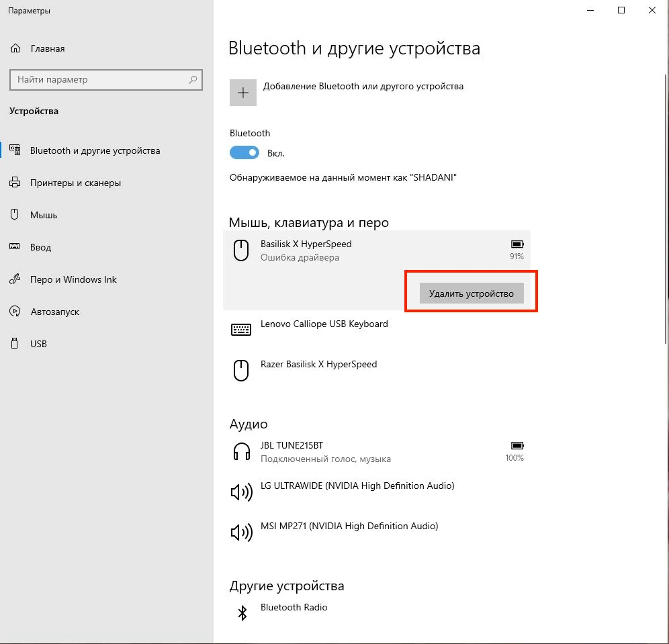The width and height of the screenshot is (669, 644).
Task: Click in the Найти параметр search field
Action: coord(106,80)
